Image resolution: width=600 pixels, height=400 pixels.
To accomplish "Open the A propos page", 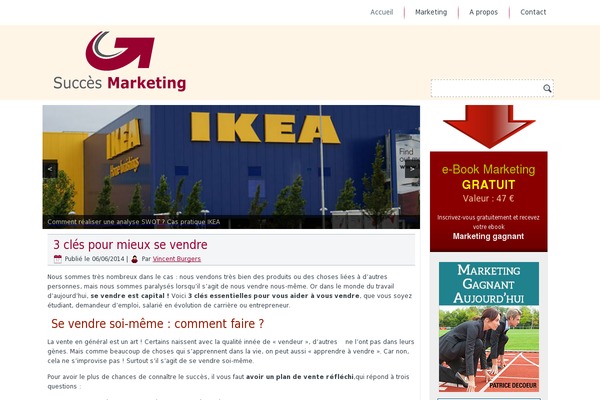I will click(x=483, y=12).
